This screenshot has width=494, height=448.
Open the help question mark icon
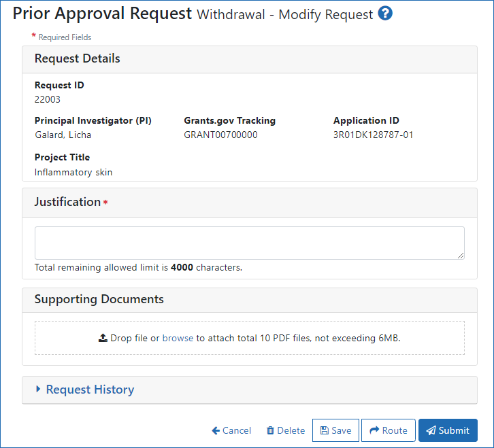coord(385,14)
